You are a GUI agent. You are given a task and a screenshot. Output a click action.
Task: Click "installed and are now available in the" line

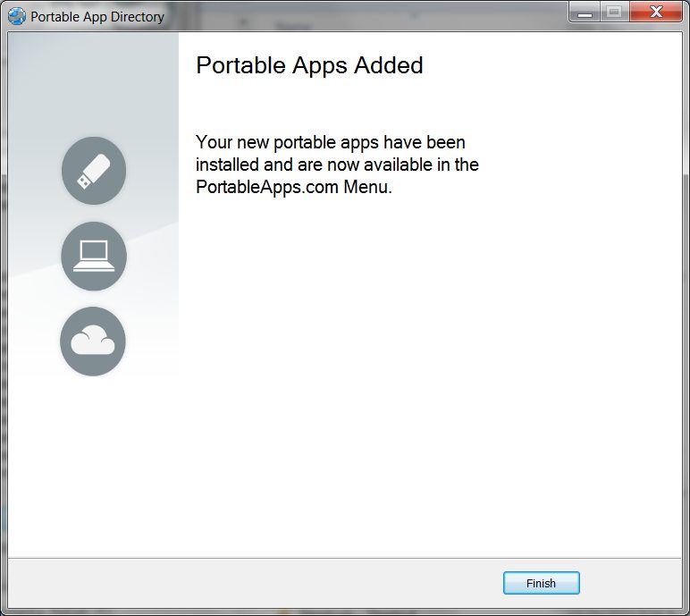(337, 165)
